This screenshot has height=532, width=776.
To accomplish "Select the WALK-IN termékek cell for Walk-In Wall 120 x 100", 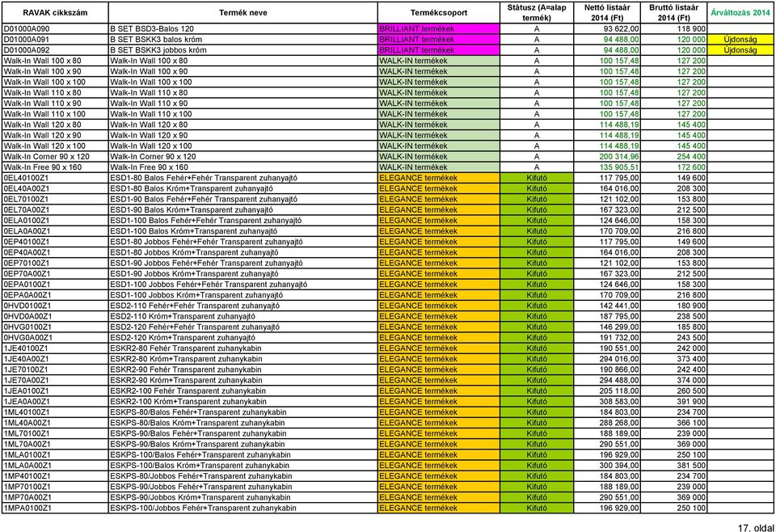I will pos(438,146).
